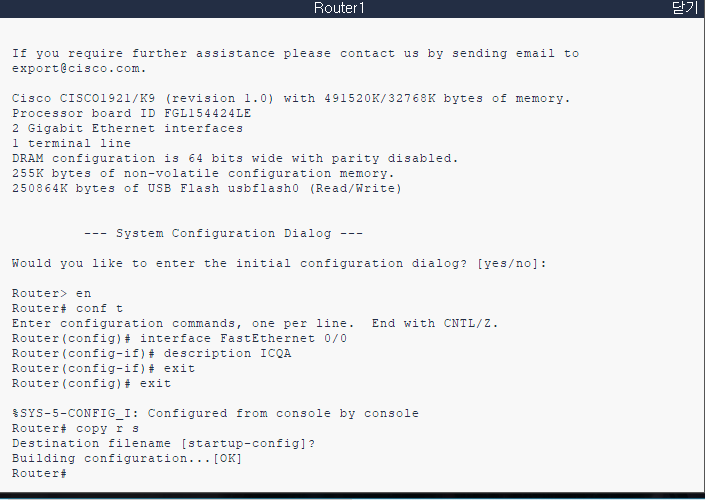Viewport: 705px width, 500px height.
Task: Click the 'Enter configuration commands' message line
Action: click(255, 323)
